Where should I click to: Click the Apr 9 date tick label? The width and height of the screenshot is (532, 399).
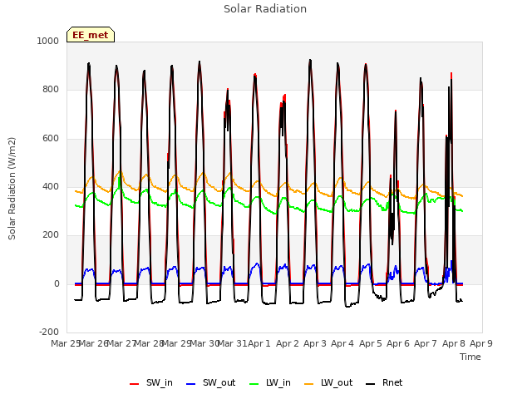click(x=481, y=343)
